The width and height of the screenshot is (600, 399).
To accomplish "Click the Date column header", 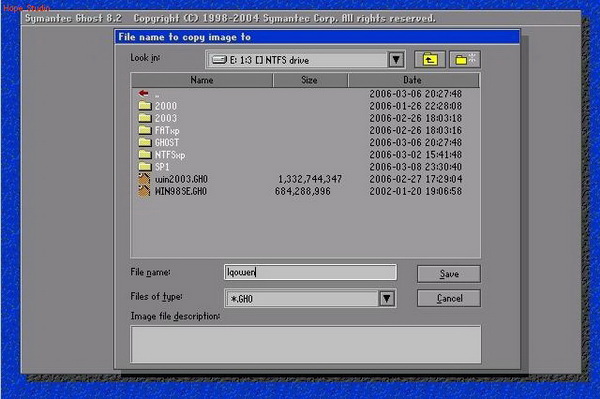I will click(413, 80).
